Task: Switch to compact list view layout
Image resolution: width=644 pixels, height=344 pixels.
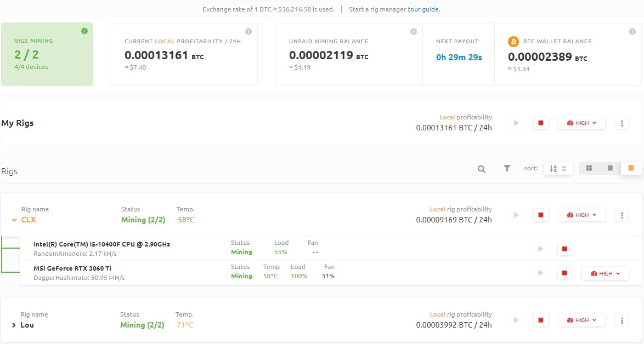Action: click(610, 168)
